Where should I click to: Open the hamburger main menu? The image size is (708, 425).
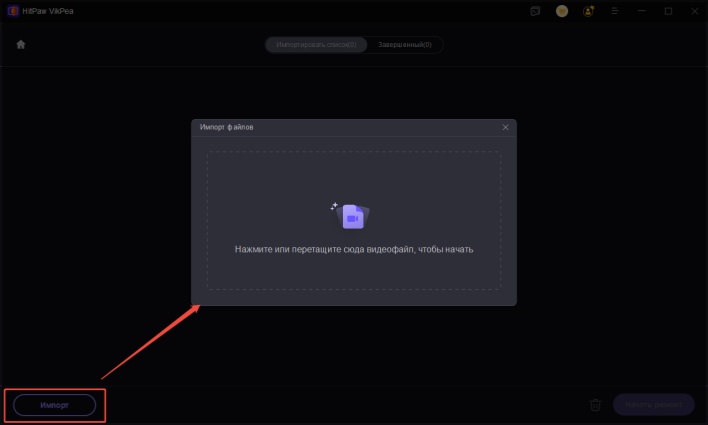[x=615, y=11]
